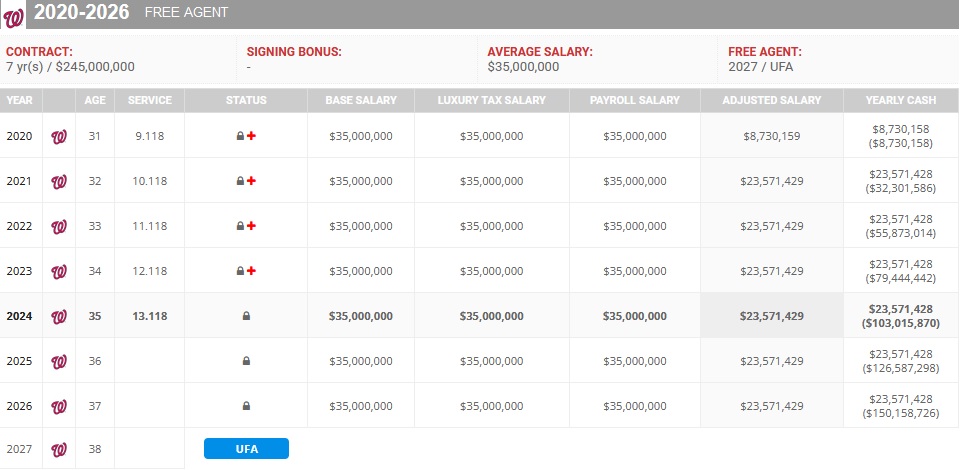
Task: Click the Nationals team logo in the 2024 row
Action: 59,316
